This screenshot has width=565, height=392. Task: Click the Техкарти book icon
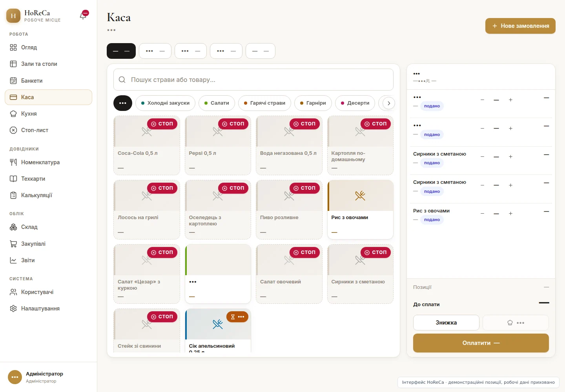click(13, 179)
